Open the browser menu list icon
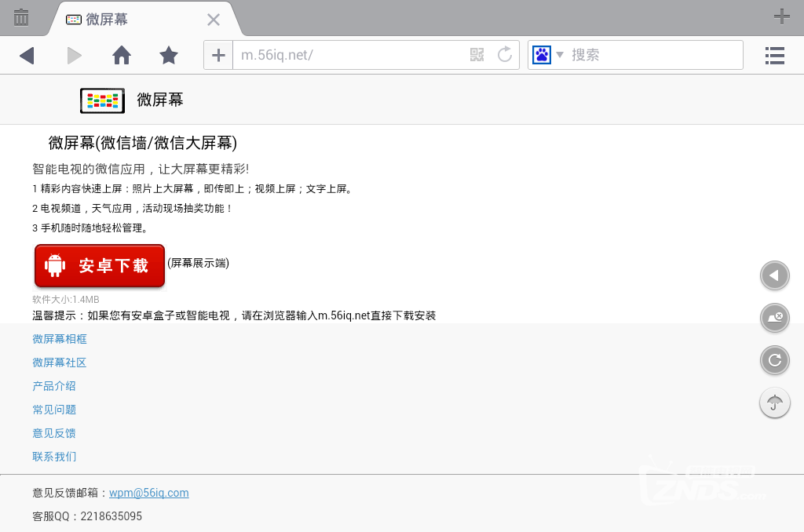 tap(775, 55)
